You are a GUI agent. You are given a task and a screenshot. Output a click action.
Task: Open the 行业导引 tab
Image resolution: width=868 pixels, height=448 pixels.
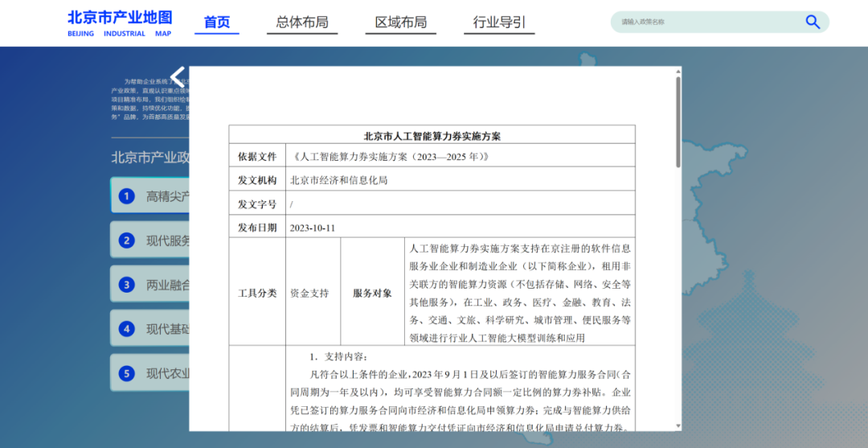(x=499, y=23)
